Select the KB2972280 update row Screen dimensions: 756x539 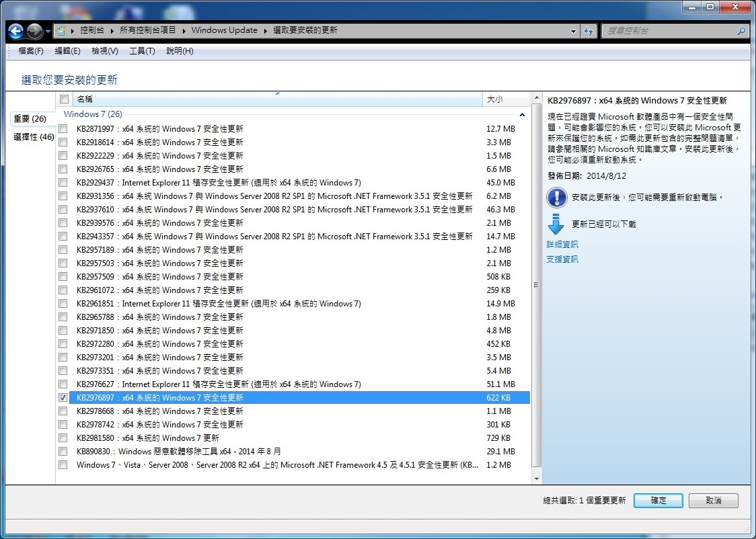pyautogui.click(x=299, y=344)
